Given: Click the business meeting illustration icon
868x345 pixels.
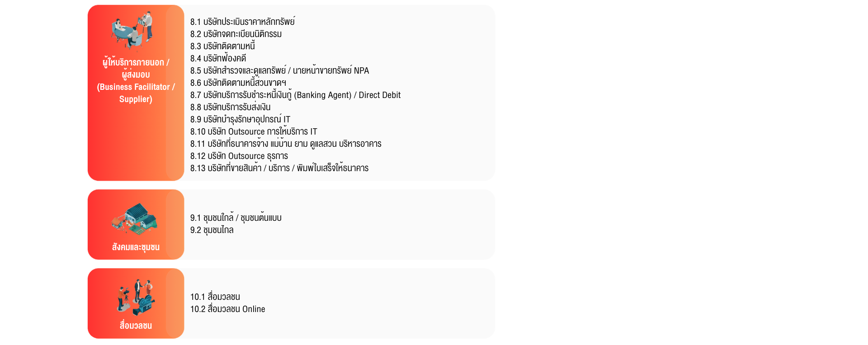Looking at the screenshot, I should coord(132,30).
